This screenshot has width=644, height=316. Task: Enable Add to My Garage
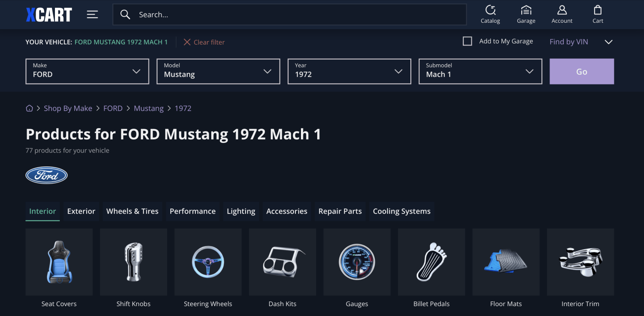pos(467,41)
